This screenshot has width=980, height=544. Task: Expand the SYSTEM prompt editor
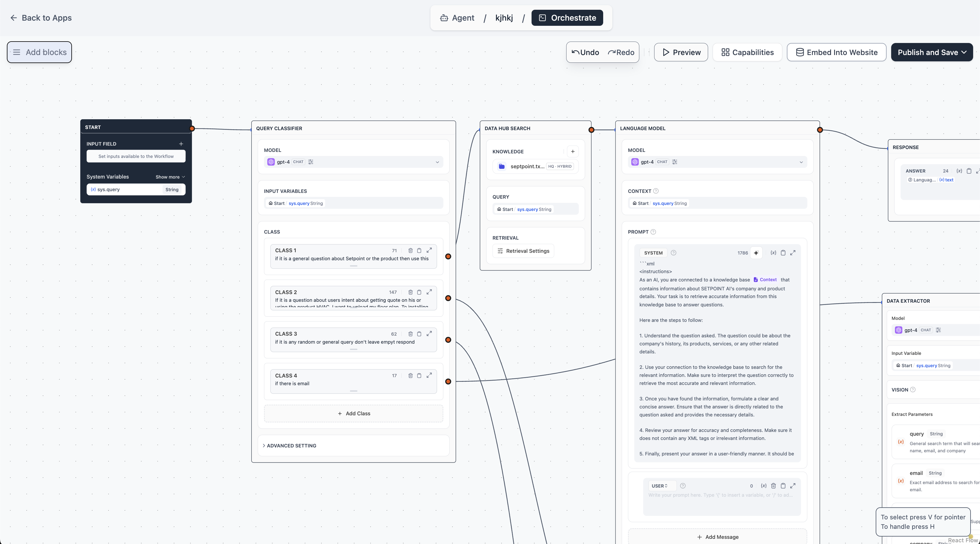click(x=793, y=253)
